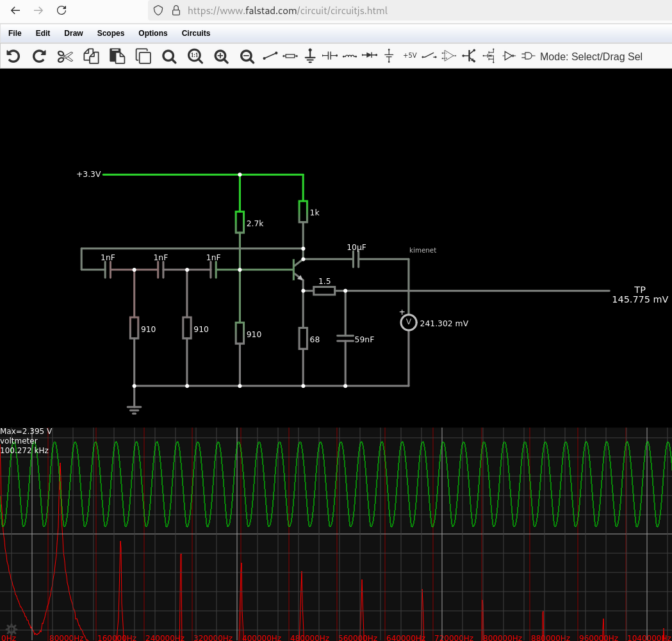This screenshot has height=641, width=672.
Task: Reload the page in browser
Action: 61,10
